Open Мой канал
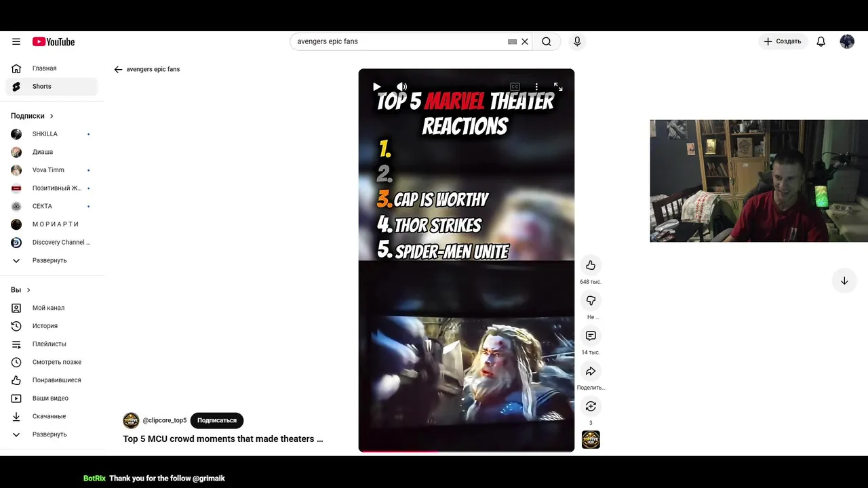This screenshot has width=868, height=488. click(52, 308)
